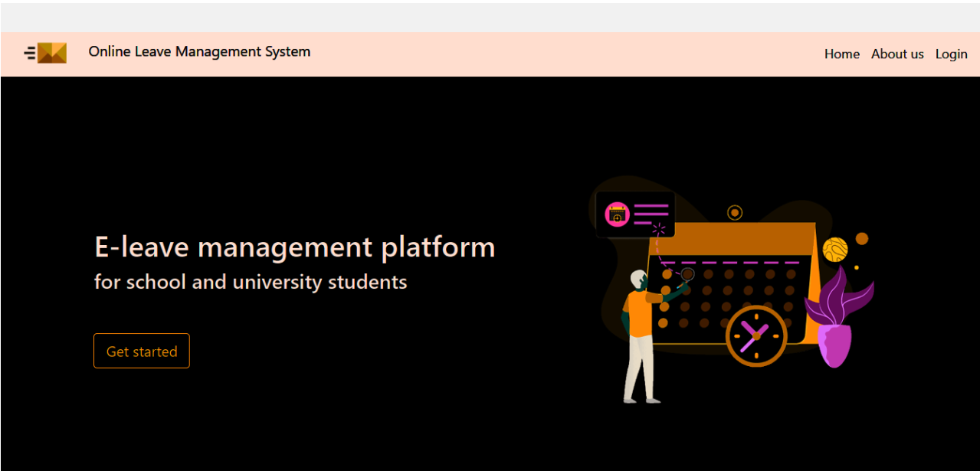
Task: Click the notification card above the calendar
Action: (x=635, y=213)
